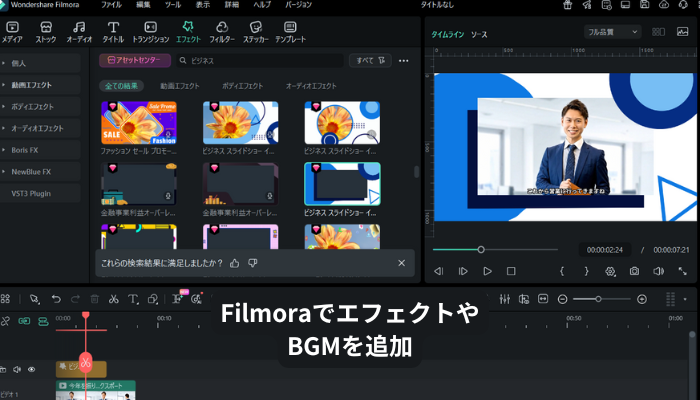Zoom out the timeline
This screenshot has height=400, width=700.
562,299
